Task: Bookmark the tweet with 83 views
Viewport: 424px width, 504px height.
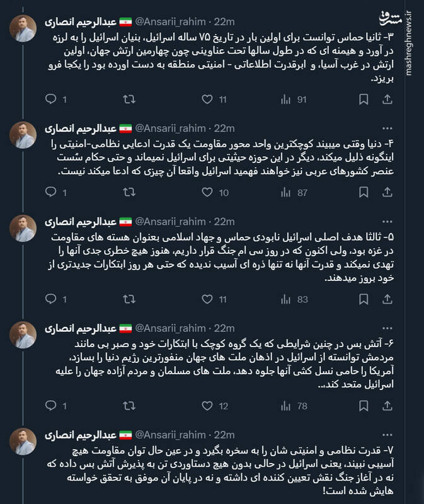Action: pyautogui.click(x=364, y=299)
